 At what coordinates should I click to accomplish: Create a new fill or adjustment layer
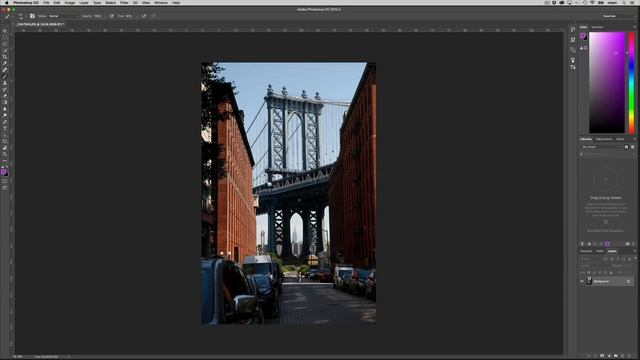[609, 356]
